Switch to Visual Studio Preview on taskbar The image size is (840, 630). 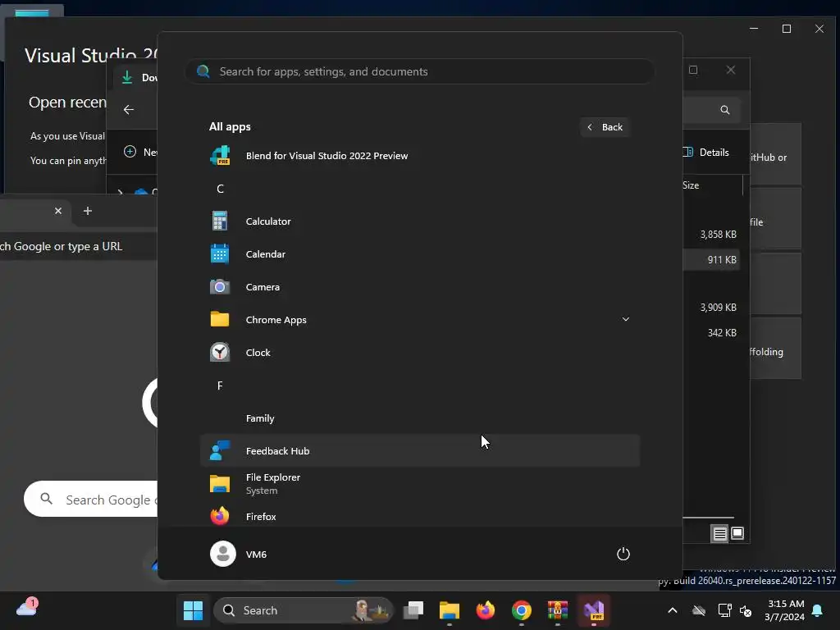coord(594,610)
